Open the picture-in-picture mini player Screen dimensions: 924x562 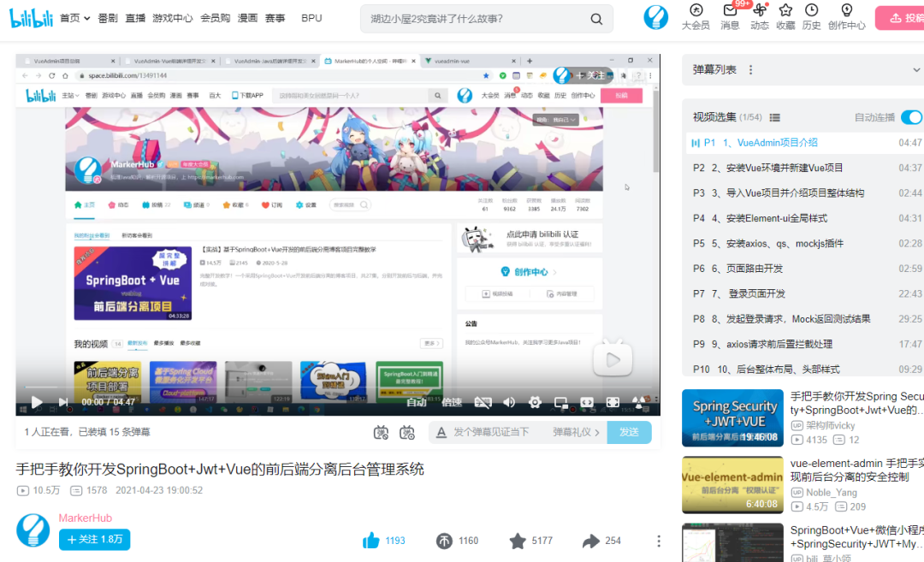click(561, 402)
